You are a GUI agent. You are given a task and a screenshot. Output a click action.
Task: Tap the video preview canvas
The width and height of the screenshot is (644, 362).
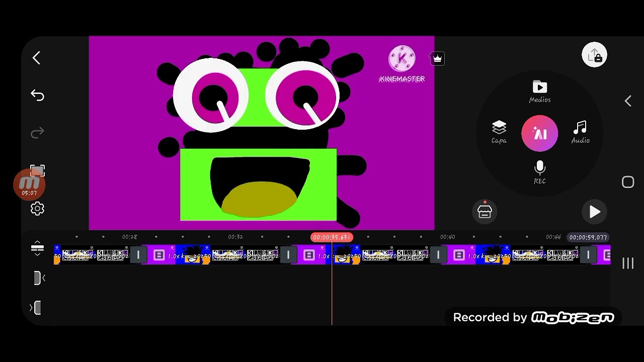(262, 133)
